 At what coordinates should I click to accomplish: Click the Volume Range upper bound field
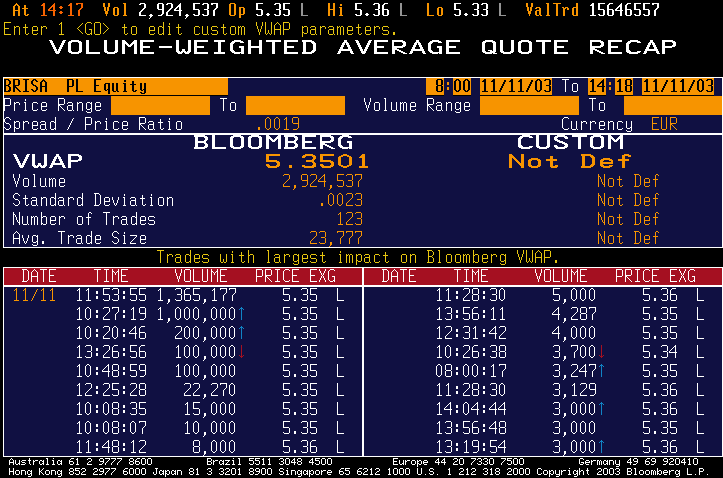tap(673, 105)
